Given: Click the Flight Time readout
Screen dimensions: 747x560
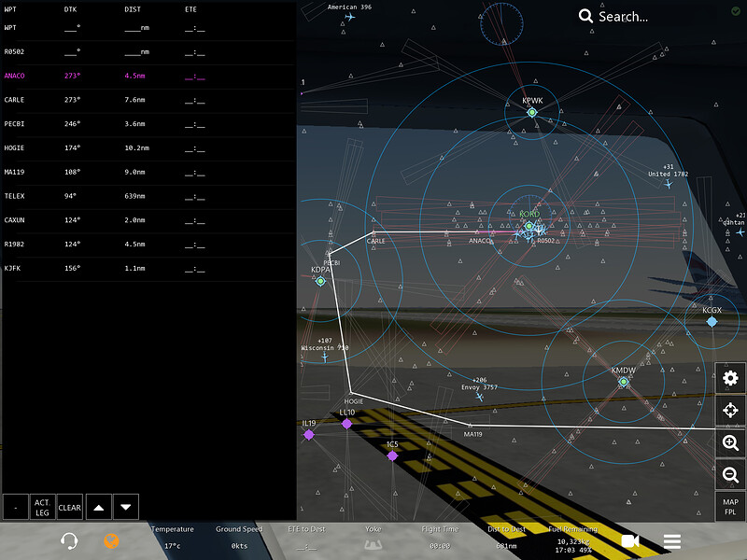Looking at the screenshot, I should pos(440,538).
